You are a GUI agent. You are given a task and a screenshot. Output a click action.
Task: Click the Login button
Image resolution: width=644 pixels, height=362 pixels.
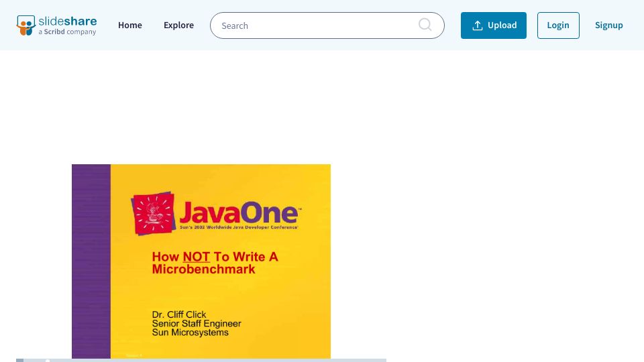coord(558,25)
